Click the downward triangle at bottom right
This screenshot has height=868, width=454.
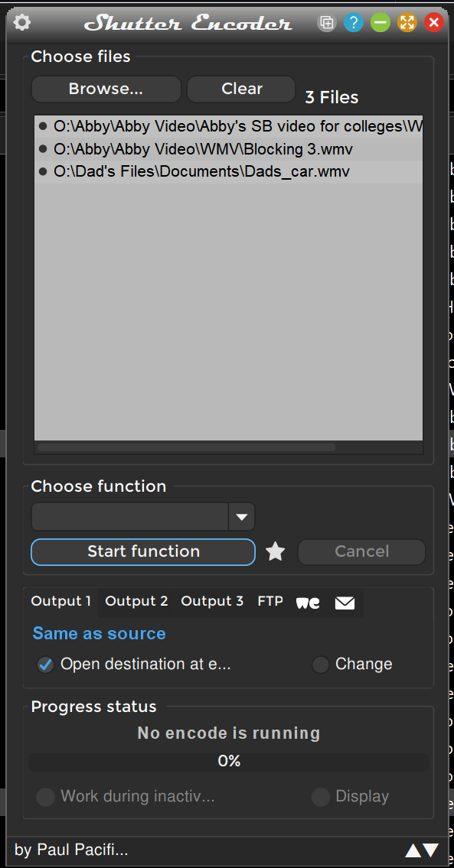[x=432, y=850]
